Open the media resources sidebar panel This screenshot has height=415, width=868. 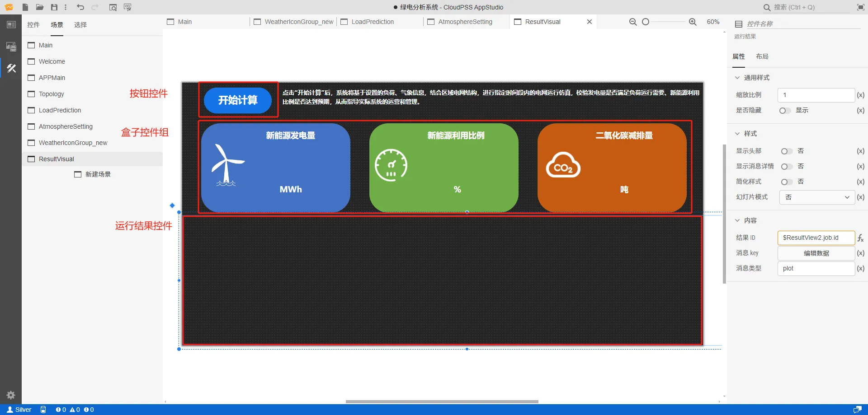pyautogui.click(x=11, y=46)
